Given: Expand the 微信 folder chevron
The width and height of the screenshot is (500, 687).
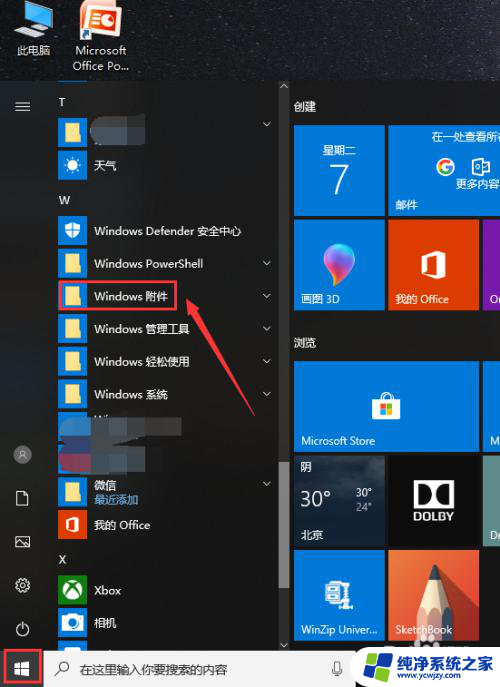Looking at the screenshot, I should (266, 484).
